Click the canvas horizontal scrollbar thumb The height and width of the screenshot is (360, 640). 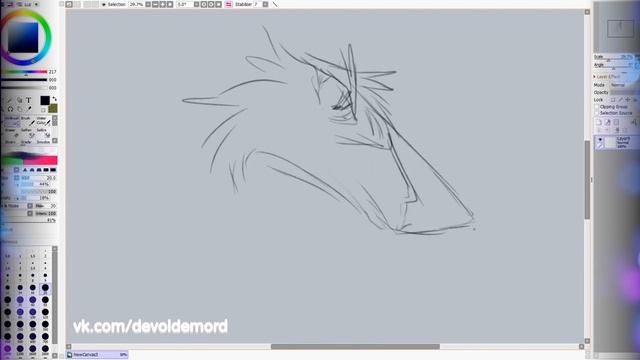pos(355,347)
